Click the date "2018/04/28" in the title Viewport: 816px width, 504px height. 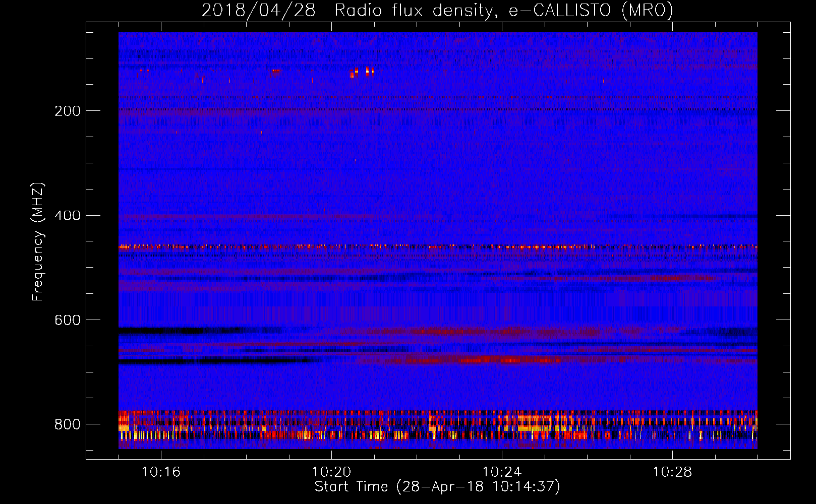[259, 11]
